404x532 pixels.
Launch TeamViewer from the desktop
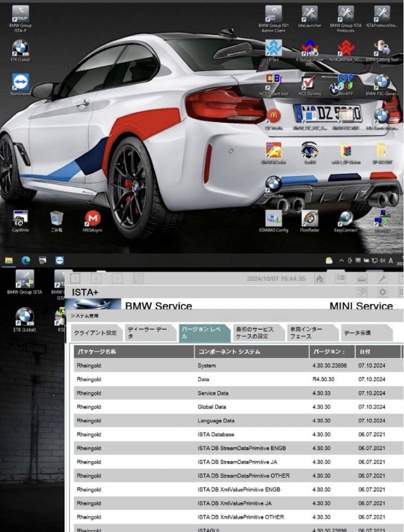click(20, 85)
